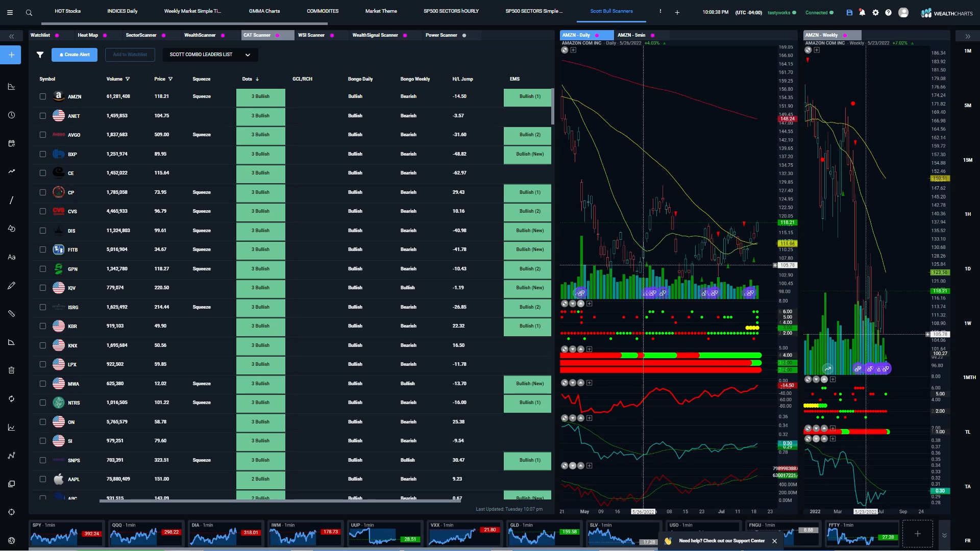The image size is (980, 551).
Task: Click the Price column filter icon
Action: click(170, 79)
